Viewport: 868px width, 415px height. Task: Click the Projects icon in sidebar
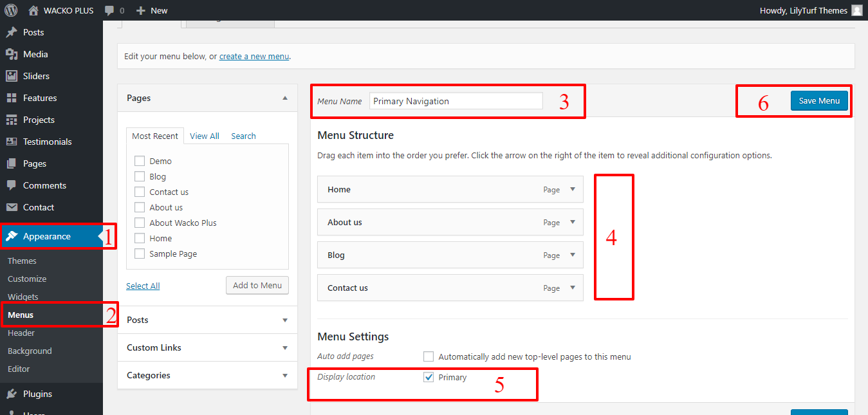pyautogui.click(x=12, y=120)
